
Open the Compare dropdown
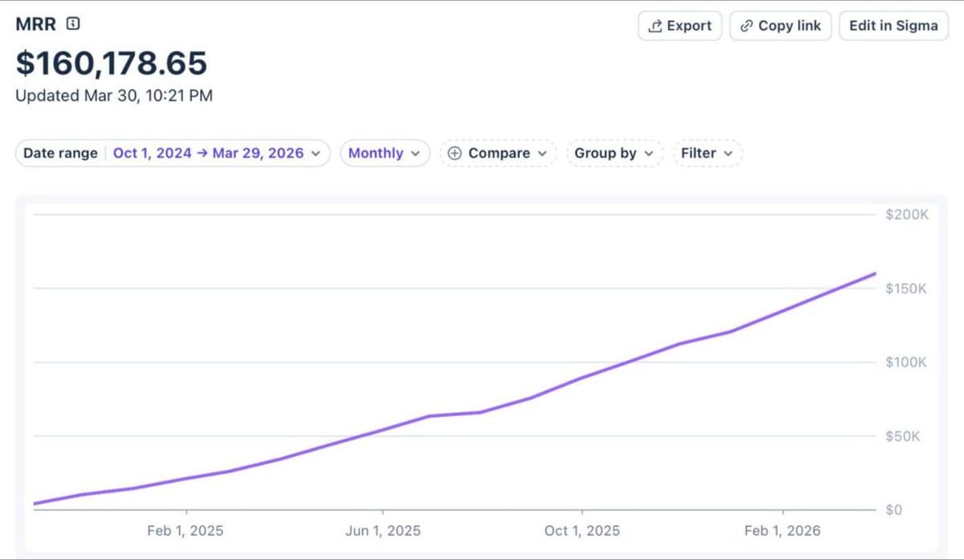click(x=498, y=153)
